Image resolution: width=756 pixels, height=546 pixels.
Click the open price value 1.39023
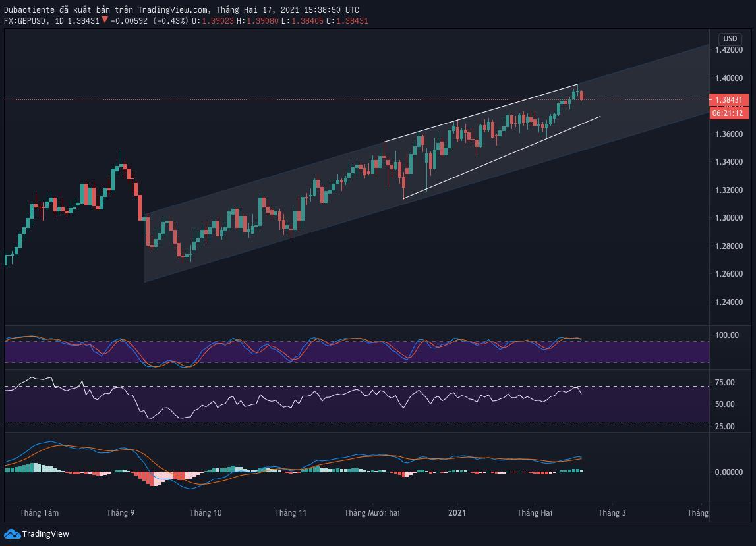[x=218, y=21]
